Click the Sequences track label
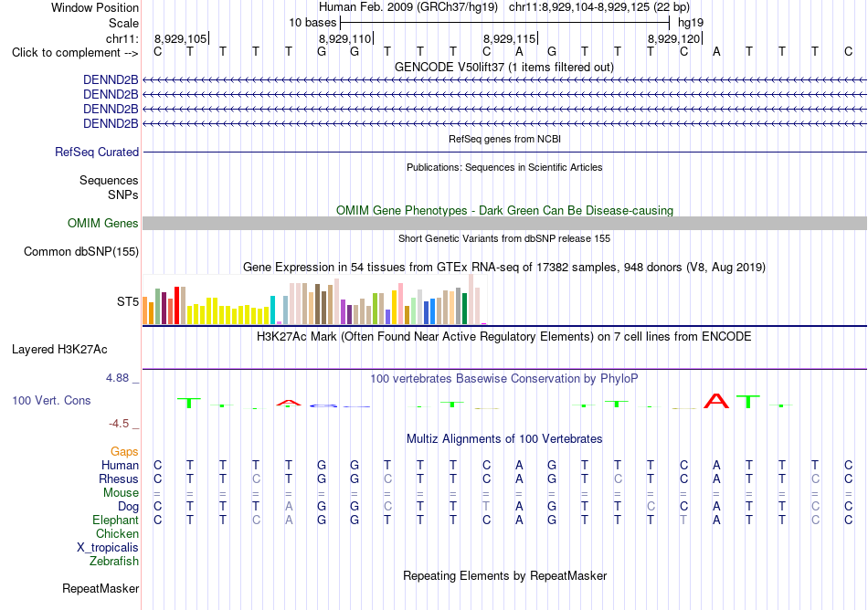This screenshot has width=868, height=610. coord(109,180)
